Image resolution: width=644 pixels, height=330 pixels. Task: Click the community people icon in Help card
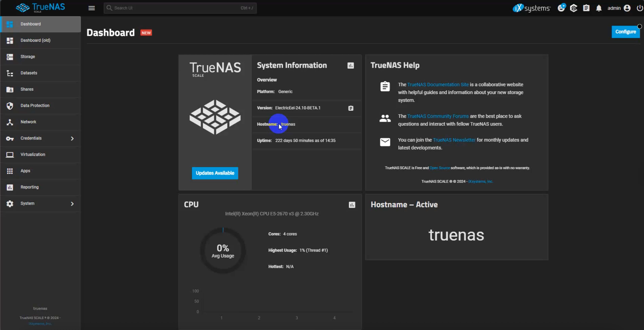click(x=385, y=118)
